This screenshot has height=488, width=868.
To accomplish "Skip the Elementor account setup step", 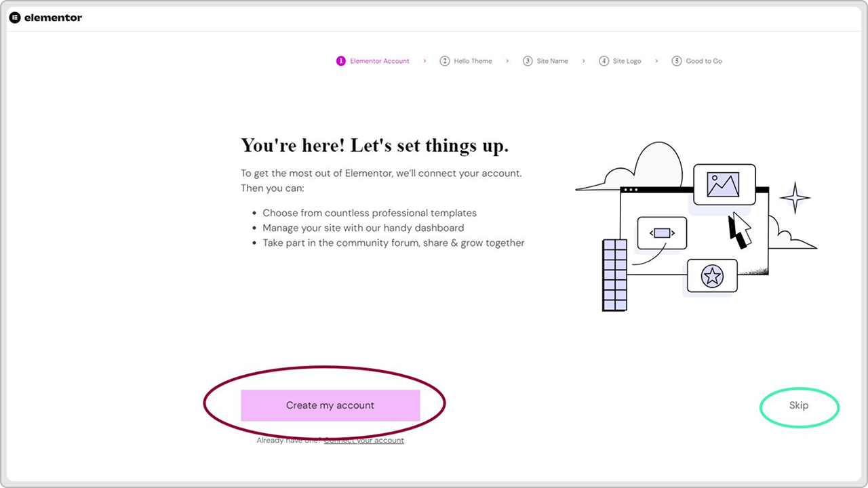I will click(799, 405).
